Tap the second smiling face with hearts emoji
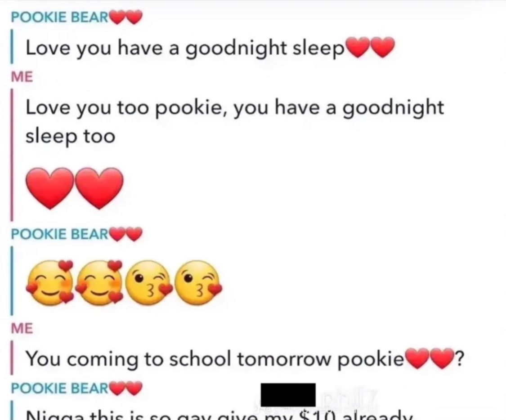This screenshot has height=420, width=506. click(x=99, y=282)
